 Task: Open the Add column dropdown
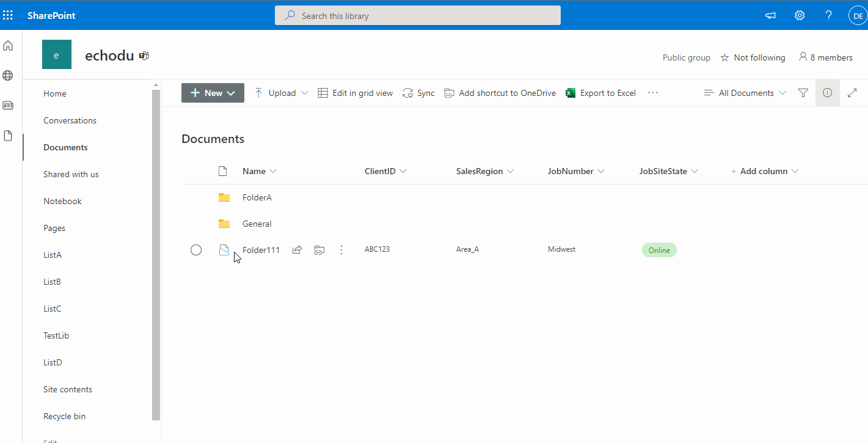coord(765,171)
